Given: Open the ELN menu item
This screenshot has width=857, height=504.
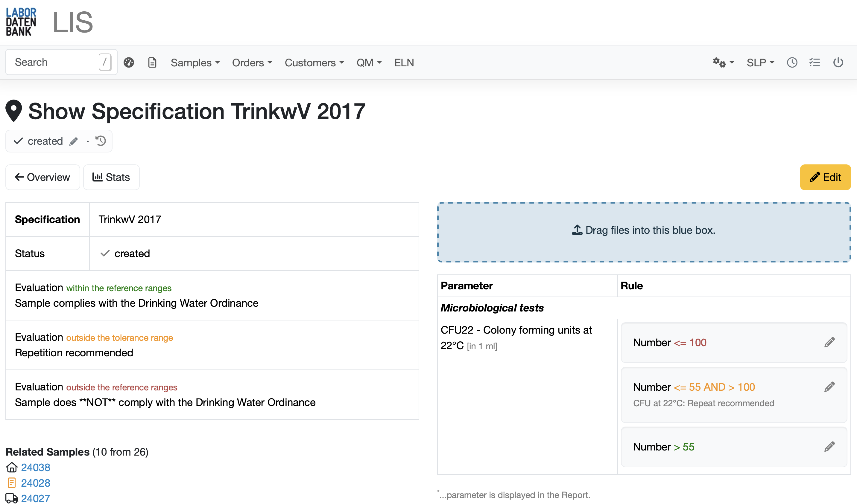Looking at the screenshot, I should (x=404, y=62).
